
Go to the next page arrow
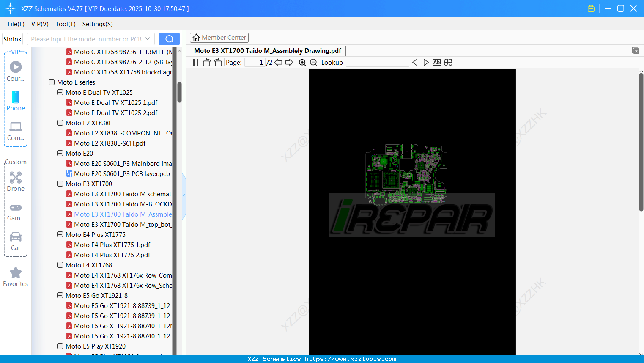point(289,62)
